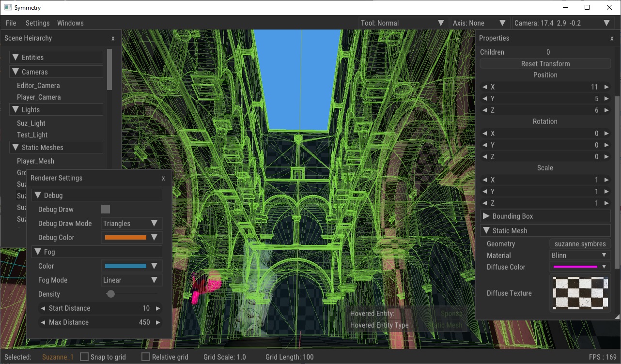Increase Rotation Y with right arrow

tap(606, 145)
